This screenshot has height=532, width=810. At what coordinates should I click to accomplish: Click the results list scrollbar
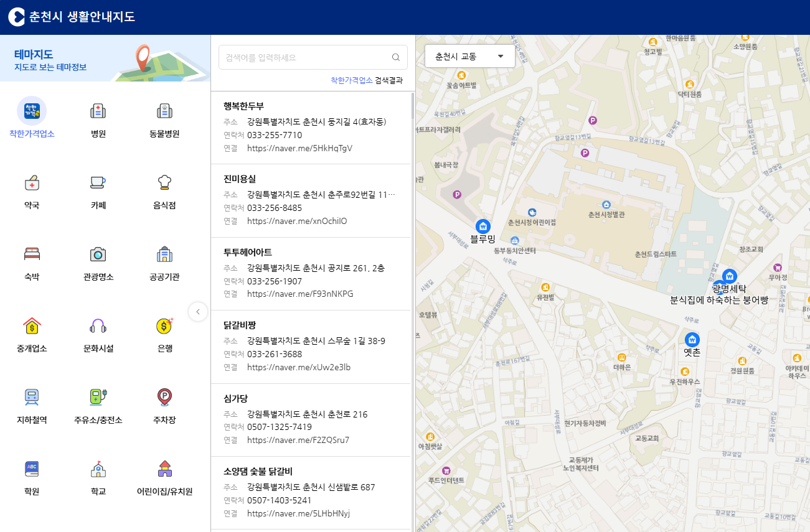413,106
